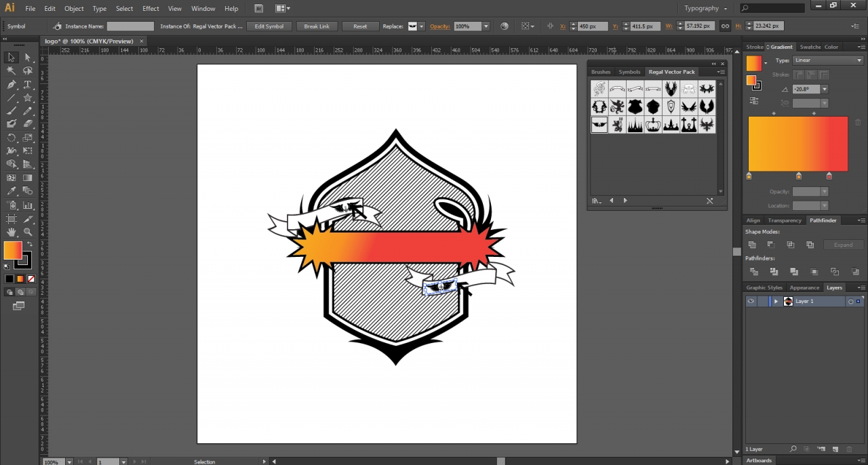The height and width of the screenshot is (465, 868).
Task: Select the Blob Brush tool
Action: pos(12,124)
